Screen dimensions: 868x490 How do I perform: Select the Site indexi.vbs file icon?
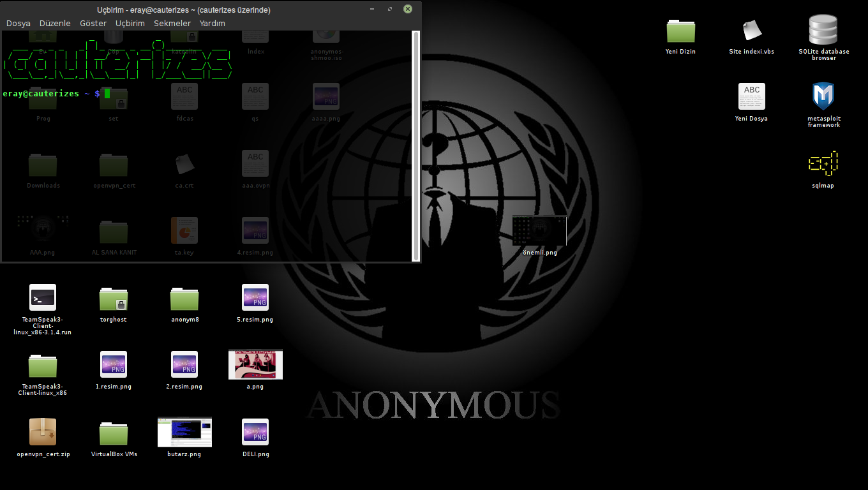[x=752, y=31]
